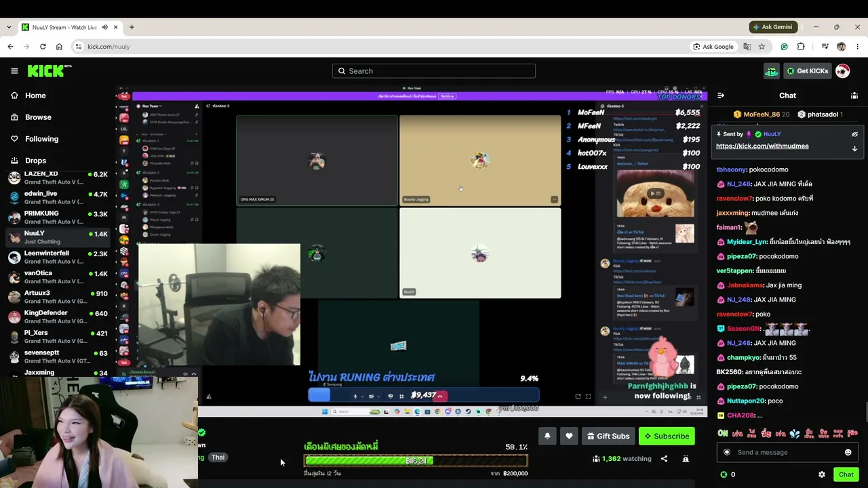Open the green drops icon beside Get KICKs
The width and height of the screenshot is (868, 488).
tap(771, 70)
